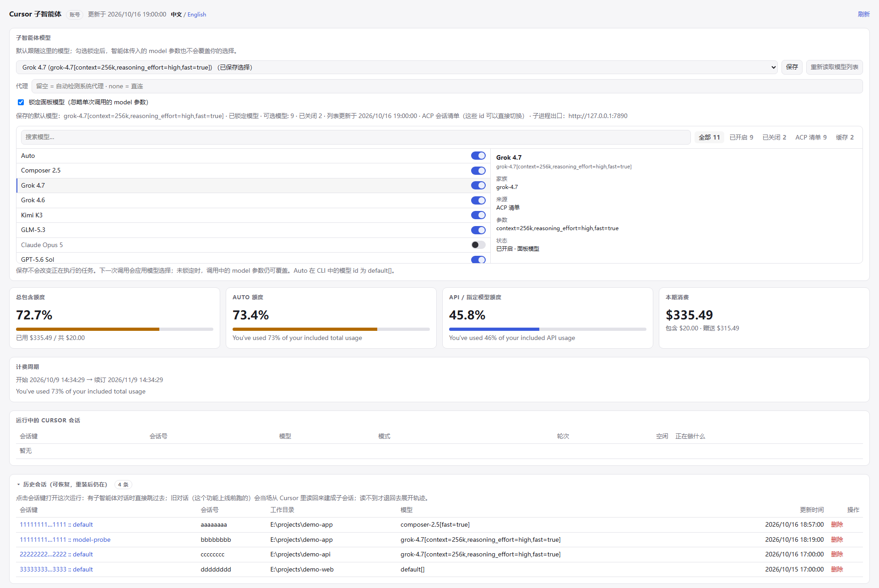This screenshot has width=879, height=588.
Task: Click the 总包含额度 usage progress bar
Action: coord(114,329)
